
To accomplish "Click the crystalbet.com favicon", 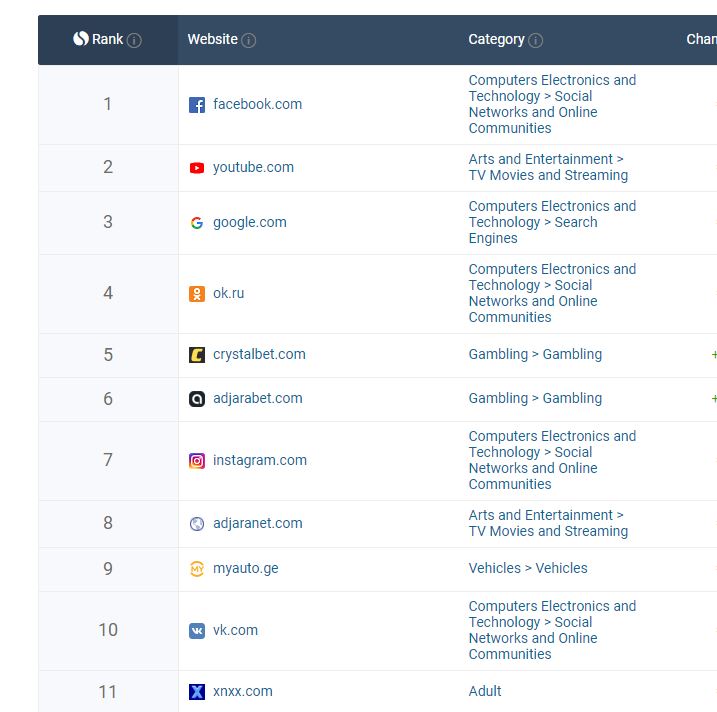I will point(197,355).
